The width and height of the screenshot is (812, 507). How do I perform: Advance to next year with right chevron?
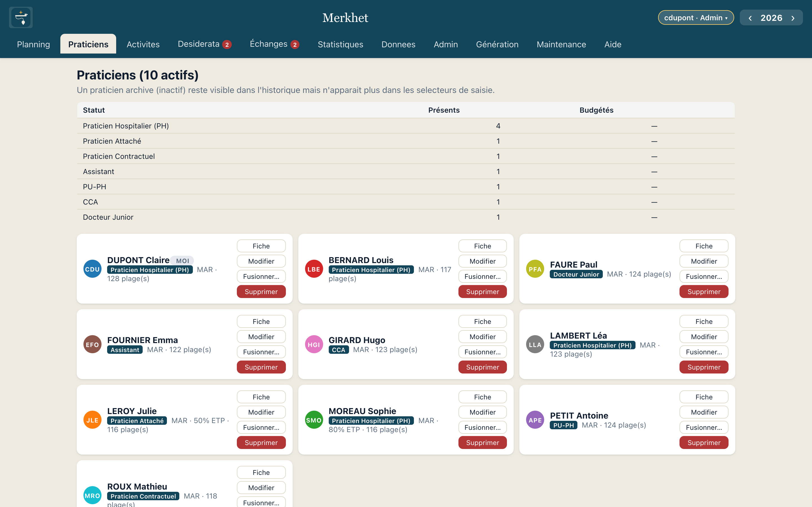coord(793,18)
